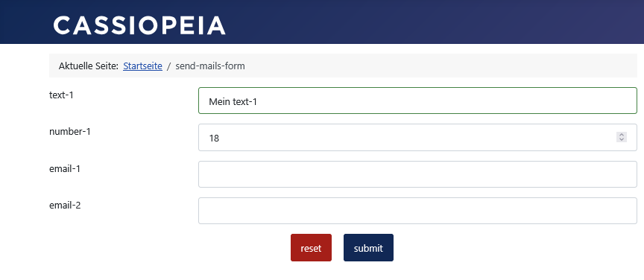The image size is (644, 280).
Task: Click the dark blue submit button
Action: coord(368,247)
